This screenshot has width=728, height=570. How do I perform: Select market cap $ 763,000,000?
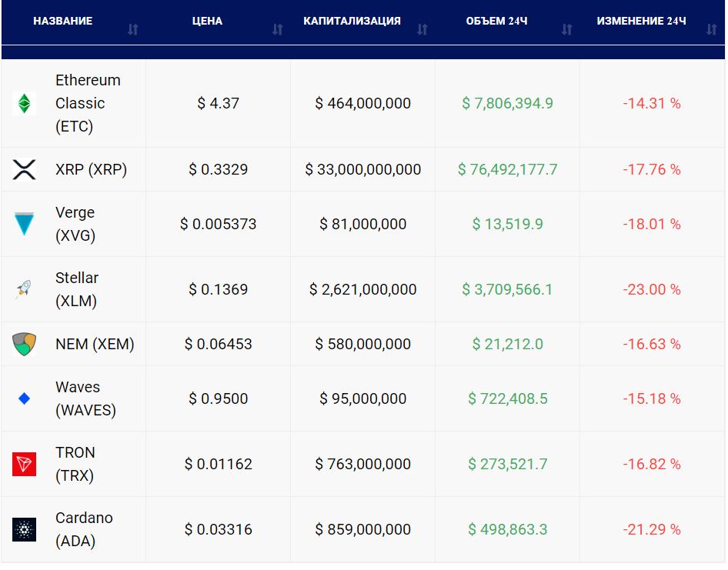pos(363,464)
